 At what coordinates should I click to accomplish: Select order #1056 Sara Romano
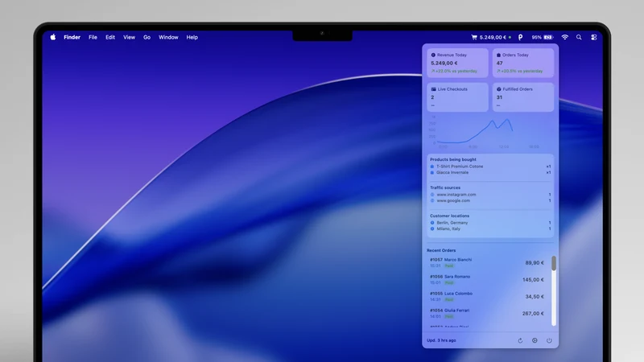point(488,279)
